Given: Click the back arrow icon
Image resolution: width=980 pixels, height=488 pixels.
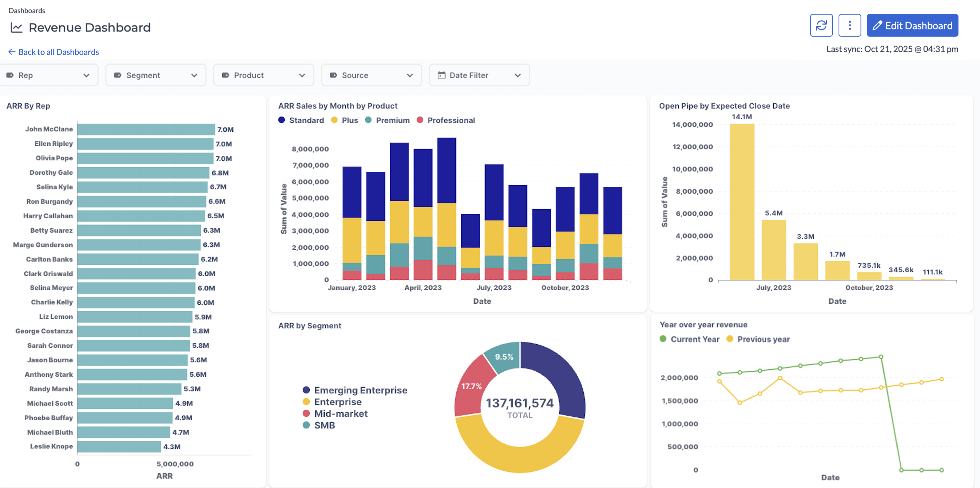Looking at the screenshot, I should coord(12,52).
